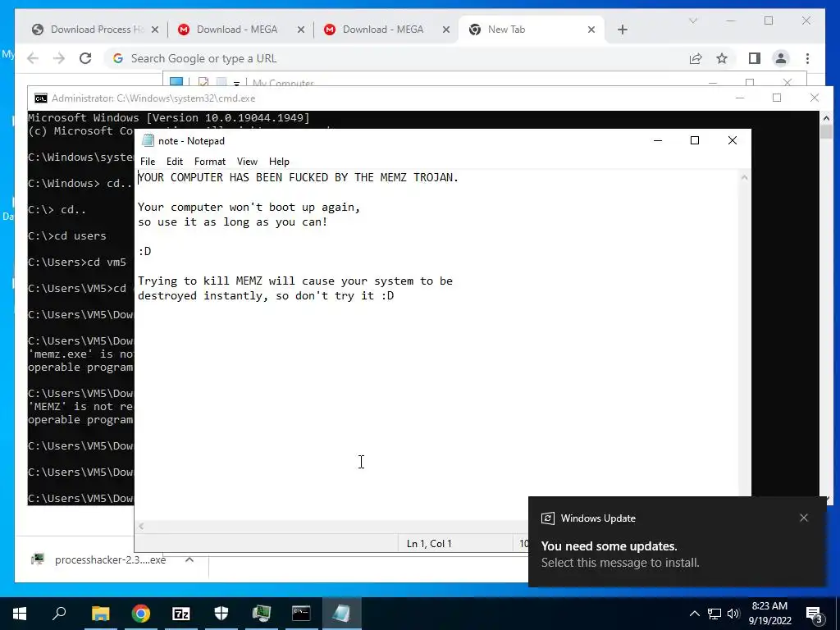Maximize the cmd.exe window

click(777, 98)
